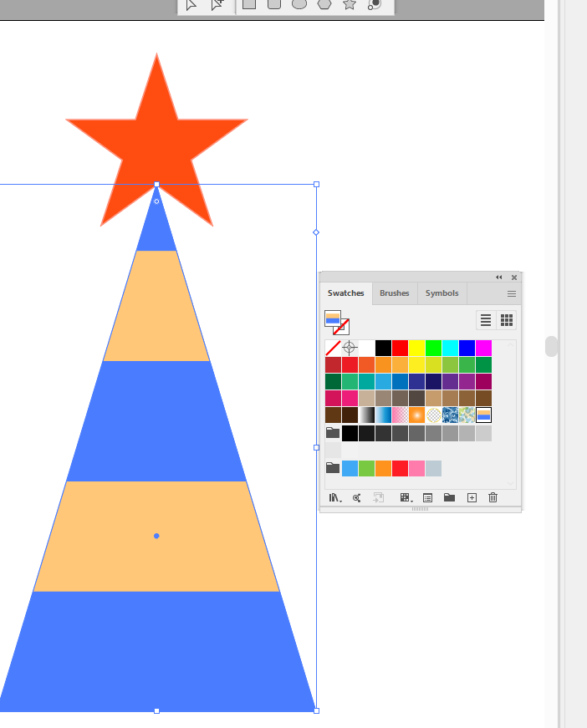Activate the stroke box in Swatches panel
The height and width of the screenshot is (728, 587).
pyautogui.click(x=343, y=328)
